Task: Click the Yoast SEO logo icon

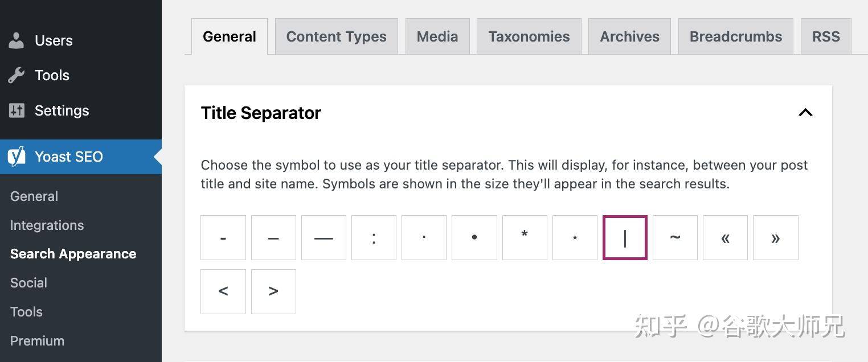Action: 17,157
